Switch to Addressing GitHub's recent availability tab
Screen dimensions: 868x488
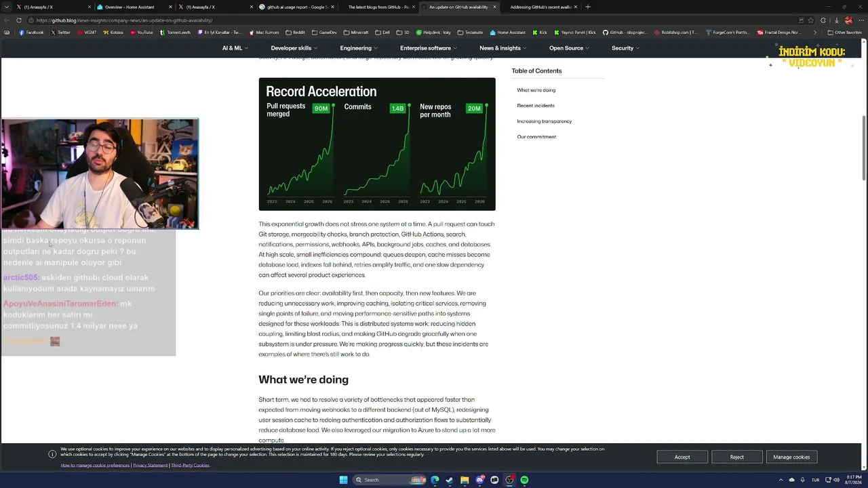(539, 7)
